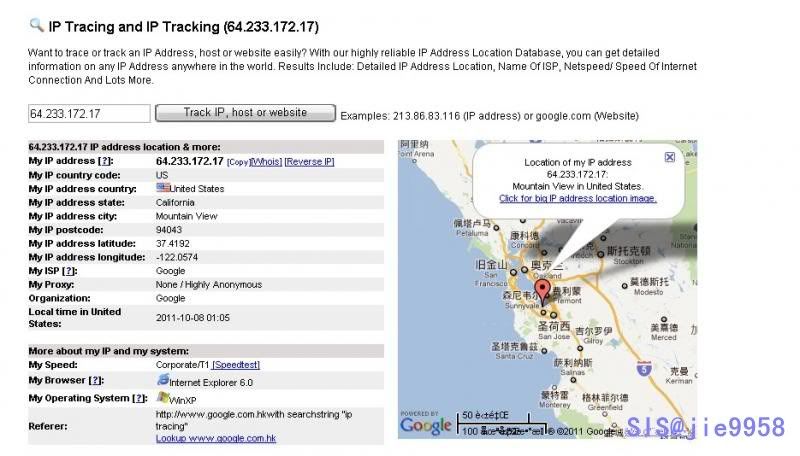Screen dimensions: 800x456
Task: Click the California state value
Action: [x=175, y=202]
